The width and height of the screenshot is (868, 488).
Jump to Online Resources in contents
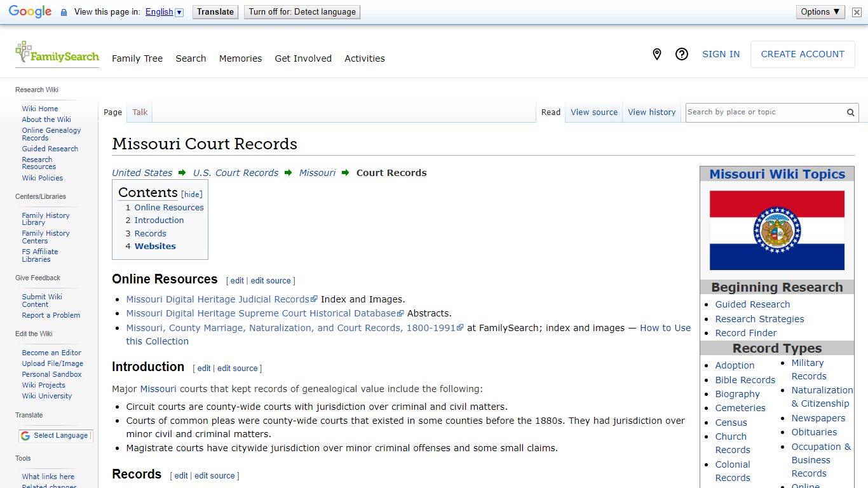tap(169, 207)
